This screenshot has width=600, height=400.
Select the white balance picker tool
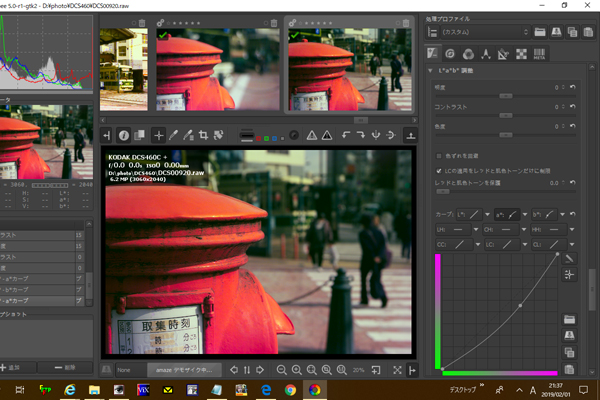[x=172, y=135]
